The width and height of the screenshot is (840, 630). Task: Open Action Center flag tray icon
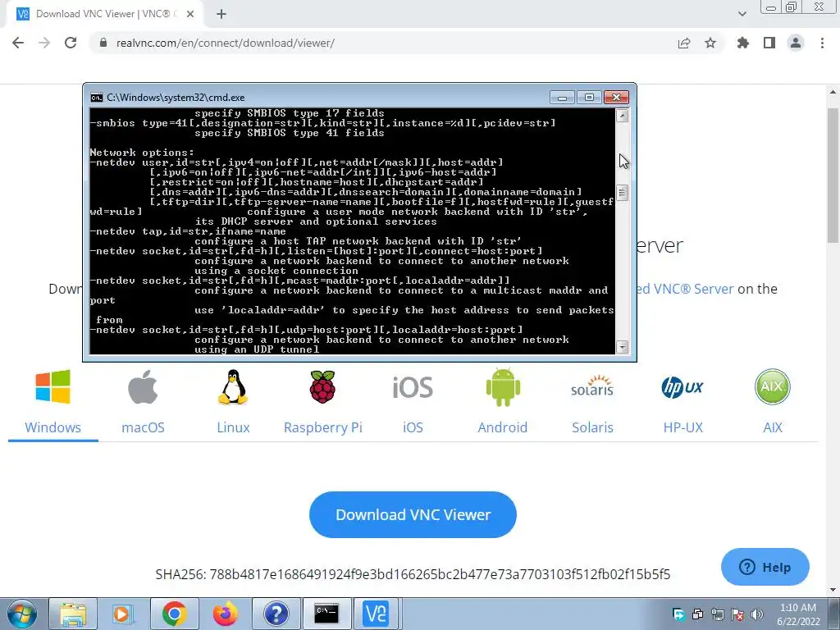(737, 615)
